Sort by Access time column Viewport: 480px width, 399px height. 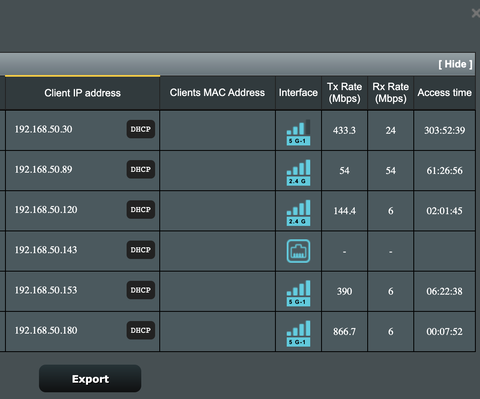tap(444, 93)
